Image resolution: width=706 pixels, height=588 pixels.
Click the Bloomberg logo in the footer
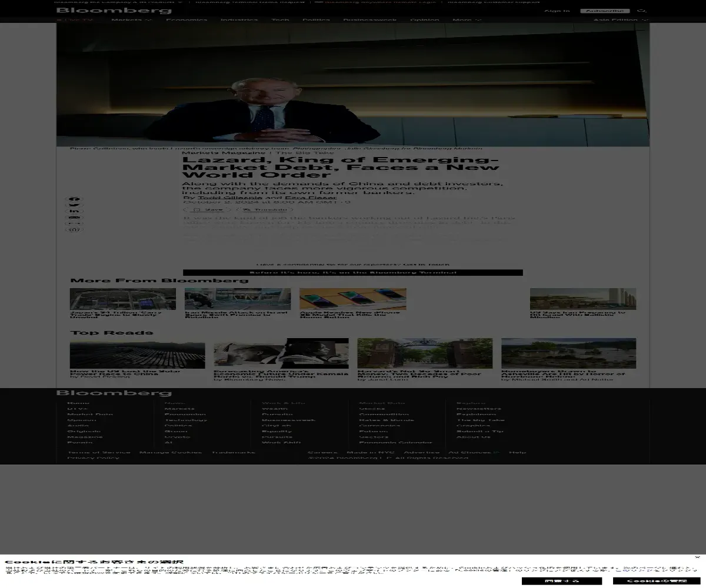(x=114, y=393)
